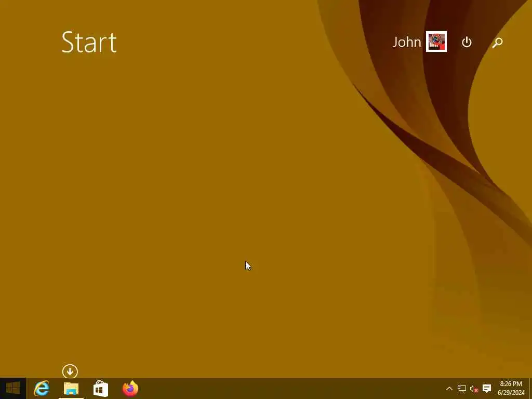Launch Firefox from the taskbar
This screenshot has width=532, height=399.
130,388
